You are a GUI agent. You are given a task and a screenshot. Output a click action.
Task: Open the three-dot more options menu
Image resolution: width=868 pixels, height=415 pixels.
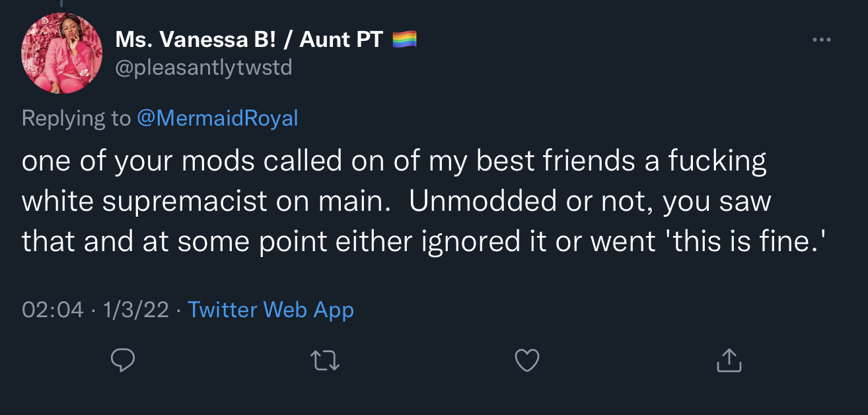(x=822, y=40)
